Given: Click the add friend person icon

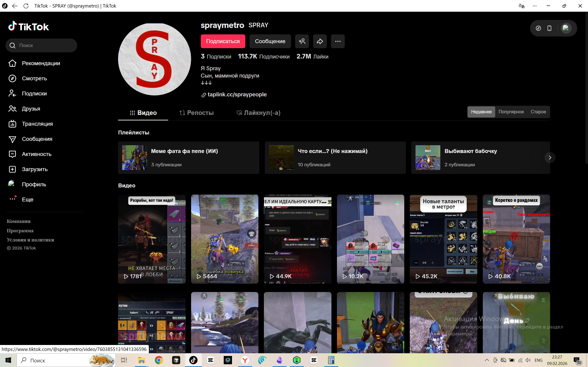Looking at the screenshot, I should [x=302, y=41].
